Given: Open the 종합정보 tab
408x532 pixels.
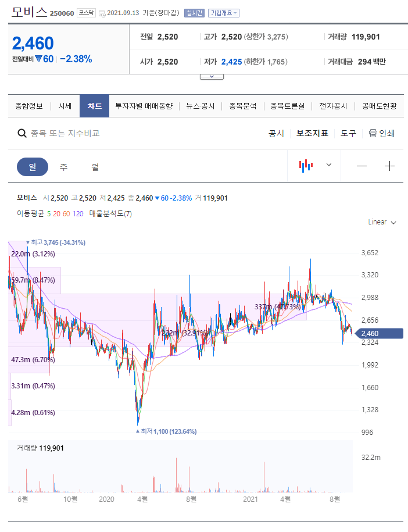Looking at the screenshot, I should (x=29, y=106).
